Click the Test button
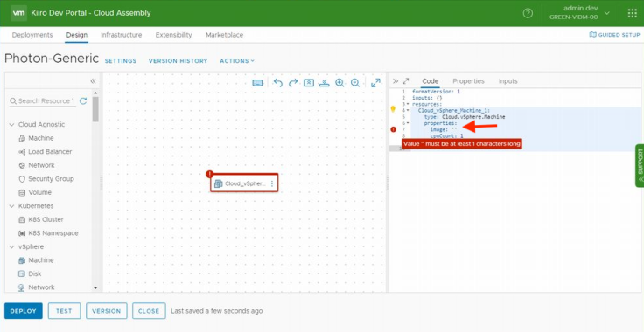Screen dimensions: 644x332 point(64,311)
